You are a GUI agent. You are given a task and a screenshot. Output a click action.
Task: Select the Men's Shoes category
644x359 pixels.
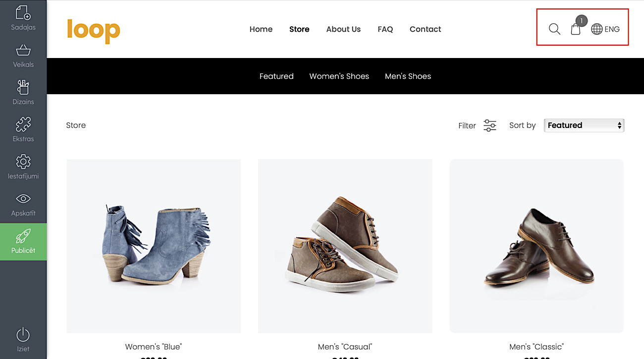click(408, 76)
